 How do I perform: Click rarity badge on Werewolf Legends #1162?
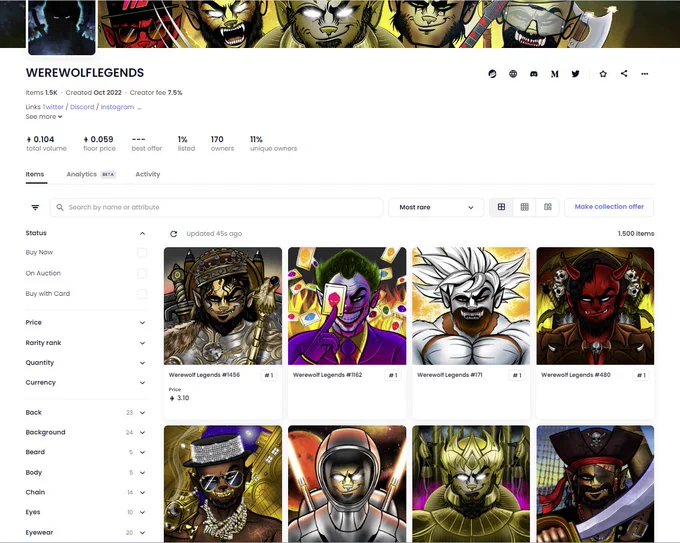393,375
